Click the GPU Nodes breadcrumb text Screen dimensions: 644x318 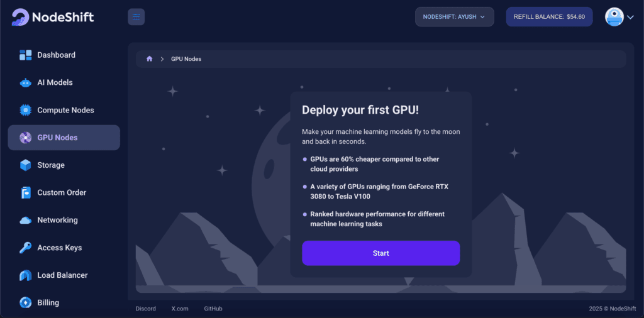pos(186,59)
